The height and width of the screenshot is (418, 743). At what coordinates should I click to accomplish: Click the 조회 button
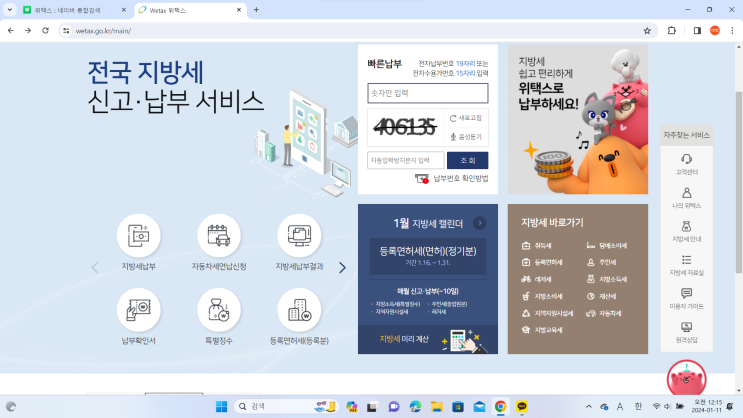pyautogui.click(x=467, y=160)
